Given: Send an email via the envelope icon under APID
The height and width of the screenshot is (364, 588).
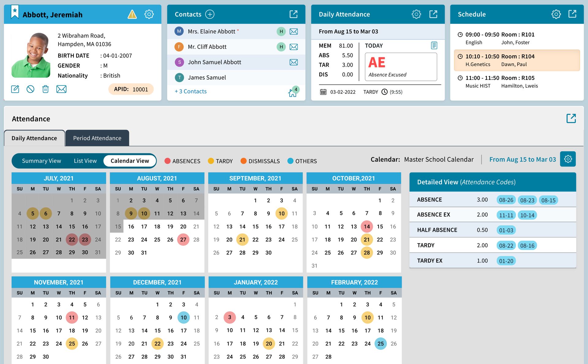Looking at the screenshot, I should 61,89.
